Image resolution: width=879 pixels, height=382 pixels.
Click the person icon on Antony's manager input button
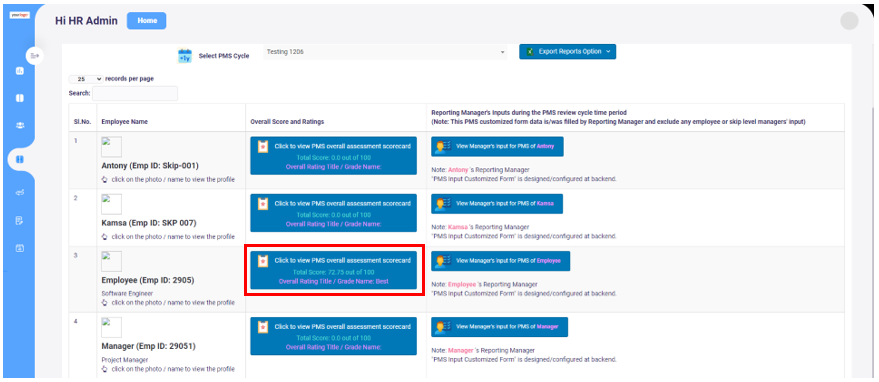click(x=443, y=147)
